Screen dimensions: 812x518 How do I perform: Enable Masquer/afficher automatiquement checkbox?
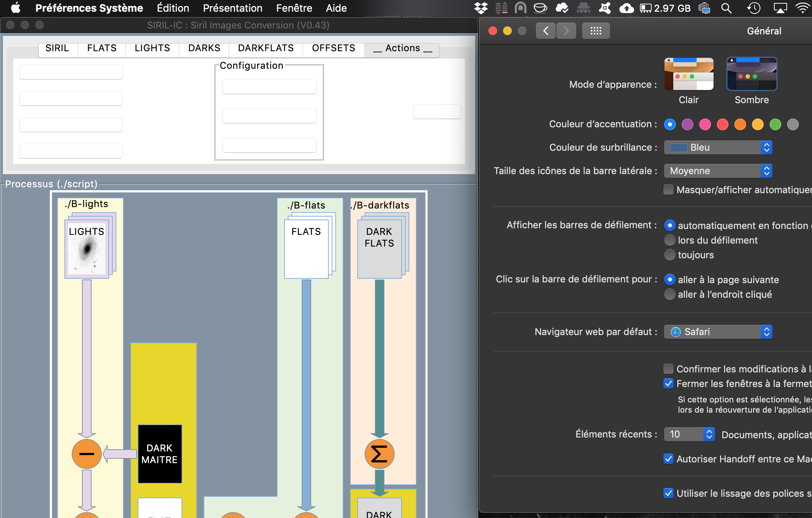tap(668, 190)
